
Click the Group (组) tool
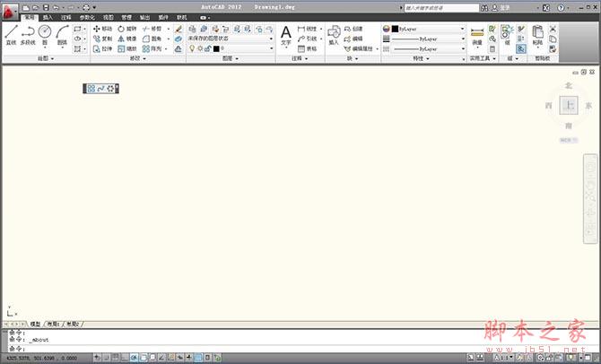coord(507,35)
